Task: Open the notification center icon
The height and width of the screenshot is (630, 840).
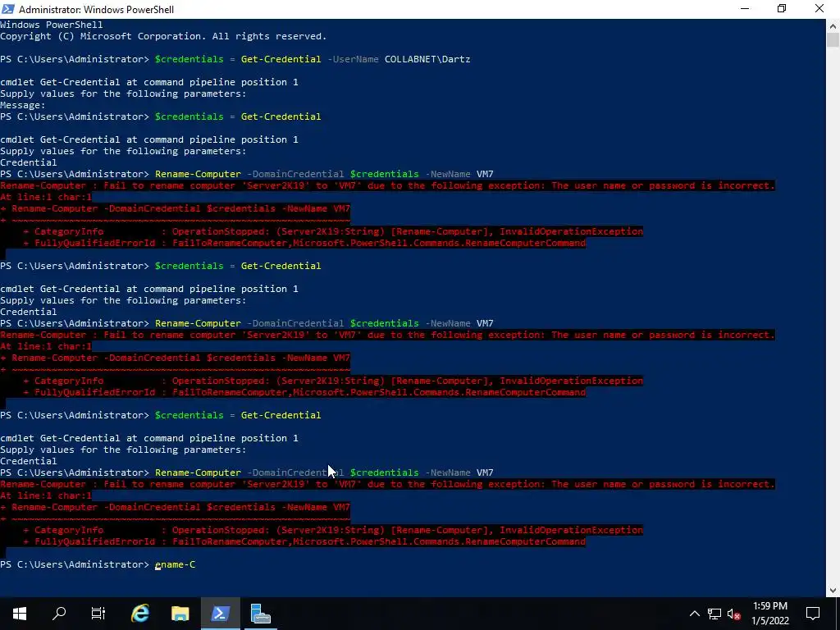Action: pyautogui.click(x=813, y=614)
